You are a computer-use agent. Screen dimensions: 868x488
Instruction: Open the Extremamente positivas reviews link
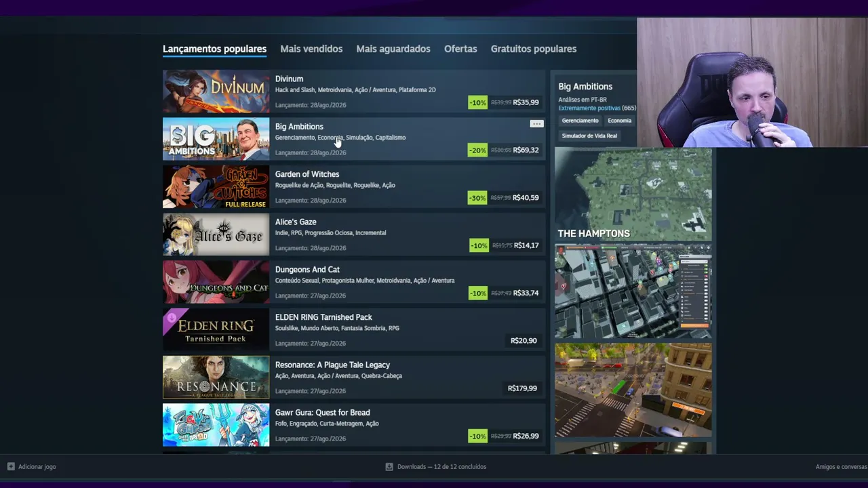[x=589, y=108]
